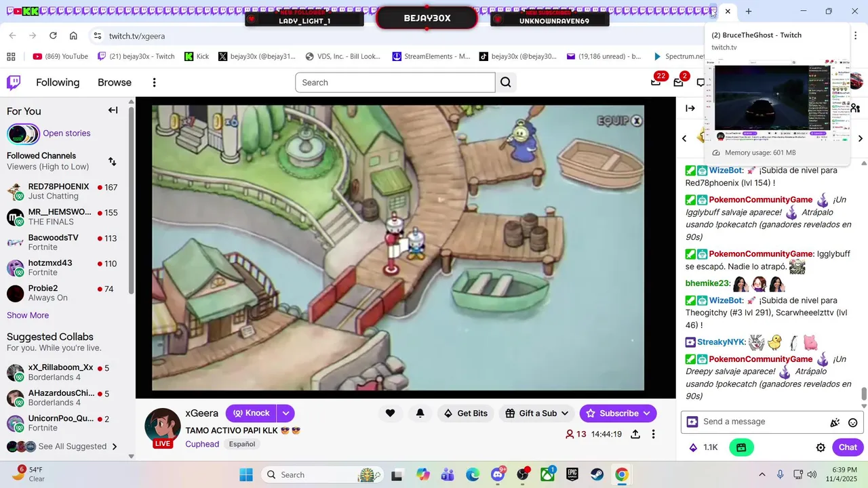Share the xGeera stream

(635, 434)
